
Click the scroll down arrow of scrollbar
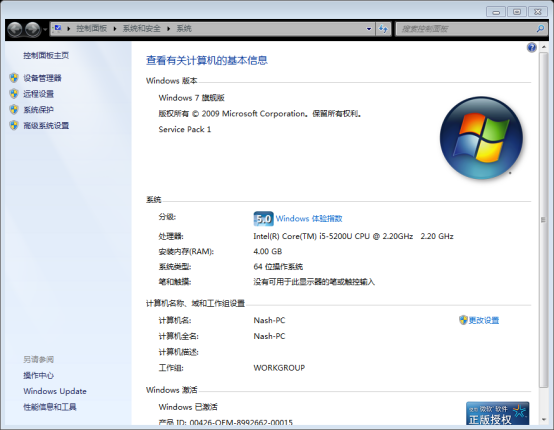(x=543, y=420)
